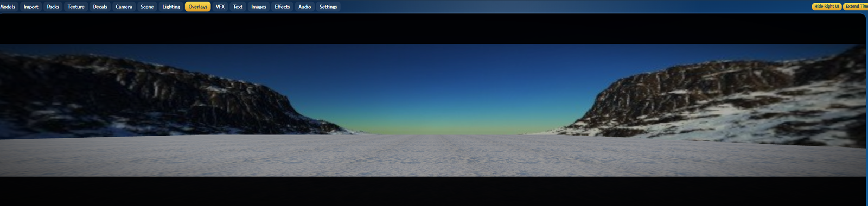Screen dimensions: 868x206
Task: Switch to the Packs tab
Action: [53, 7]
